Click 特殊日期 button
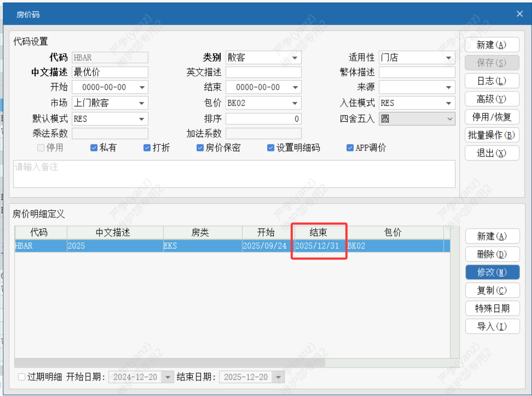The width and height of the screenshot is (532, 396). [492, 308]
